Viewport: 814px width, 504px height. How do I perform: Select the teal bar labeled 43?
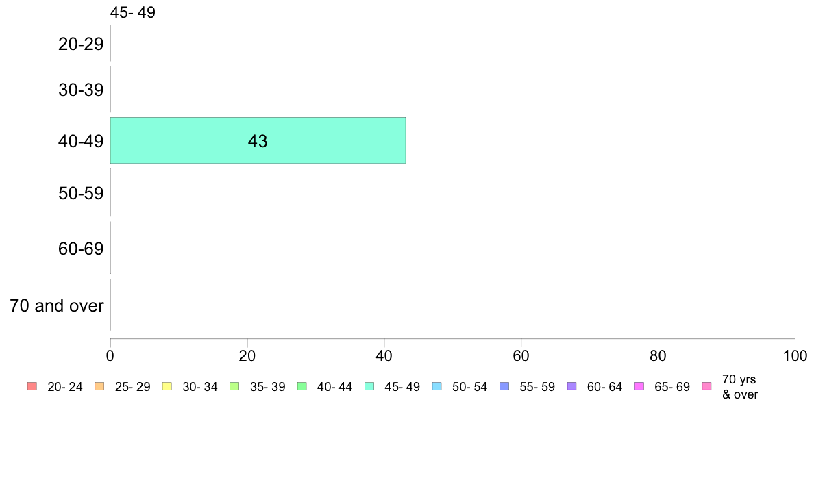tap(258, 140)
